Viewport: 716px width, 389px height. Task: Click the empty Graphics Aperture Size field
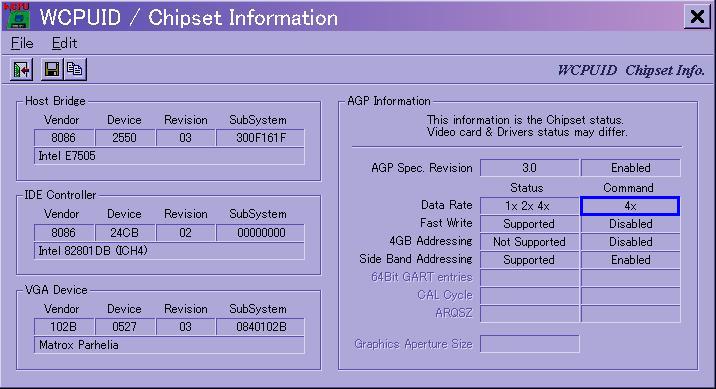529,344
